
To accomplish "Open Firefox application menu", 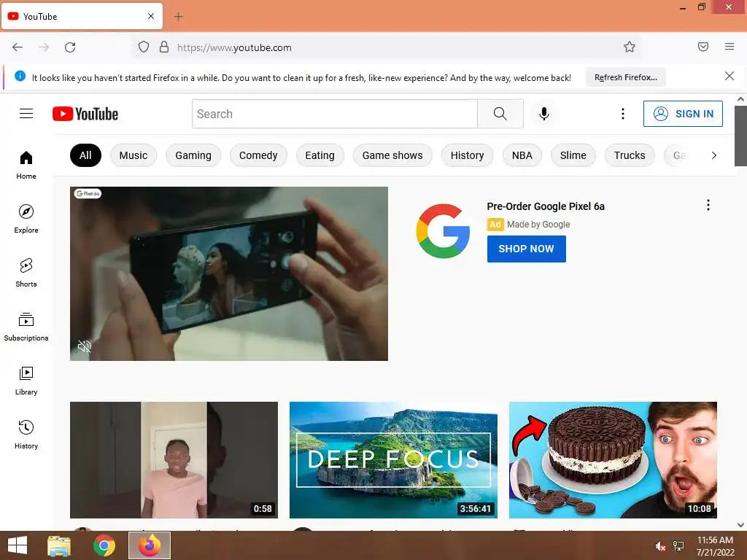I will 729,47.
